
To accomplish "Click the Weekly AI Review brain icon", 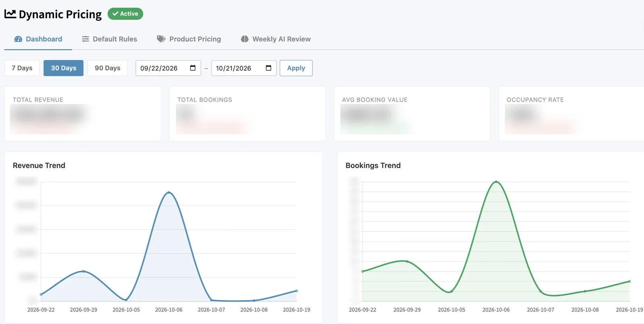I will coord(244,39).
